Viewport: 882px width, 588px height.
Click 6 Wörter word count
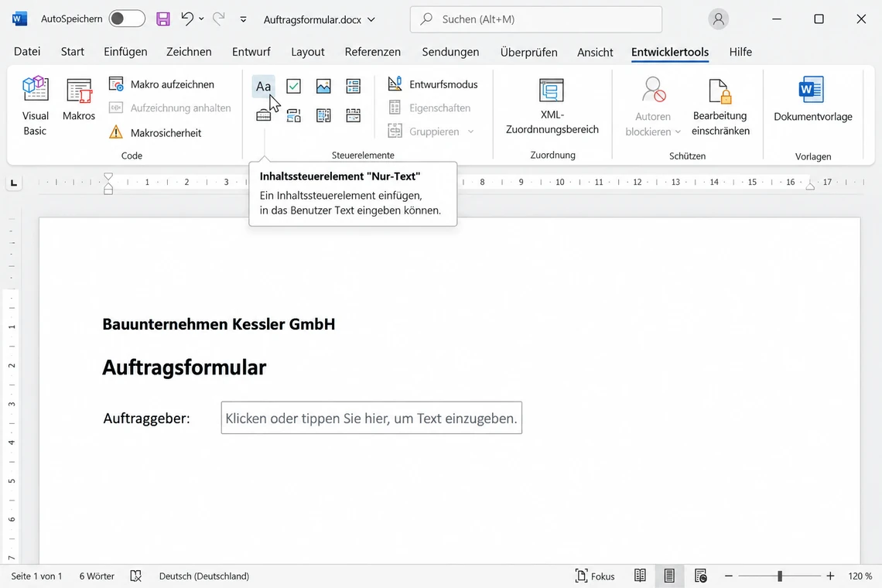(97, 576)
